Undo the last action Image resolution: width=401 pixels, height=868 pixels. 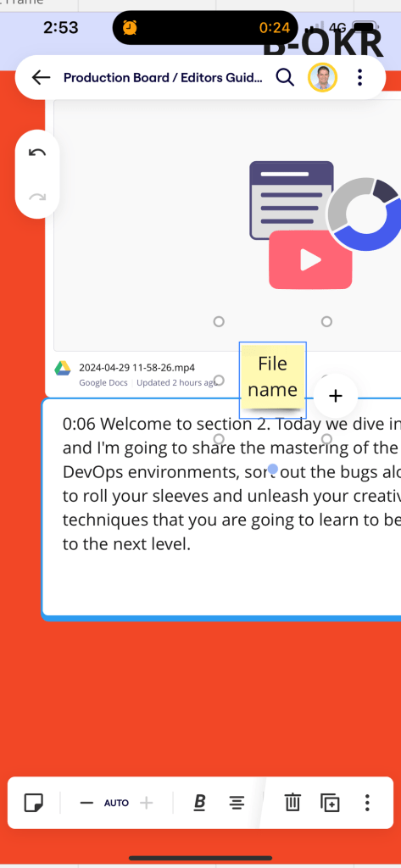37,153
